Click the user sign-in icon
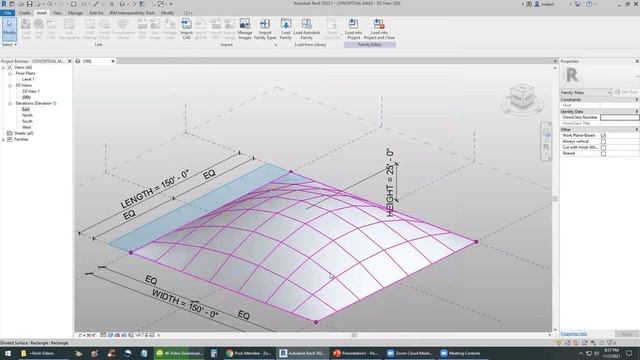Screen dimensions: 640x360 click(537, 4)
